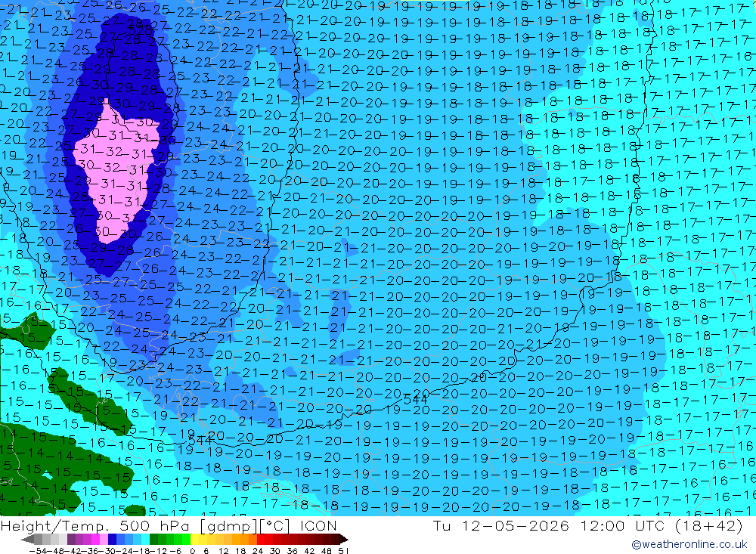756x554 pixels.
Task: Click the '[gdmp]' unit text in the title
Action: (228, 525)
